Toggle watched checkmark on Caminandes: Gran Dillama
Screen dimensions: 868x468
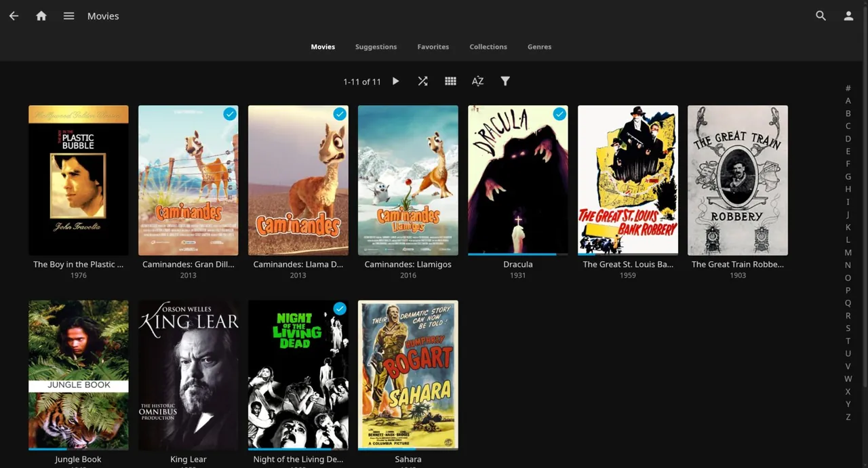[230, 114]
